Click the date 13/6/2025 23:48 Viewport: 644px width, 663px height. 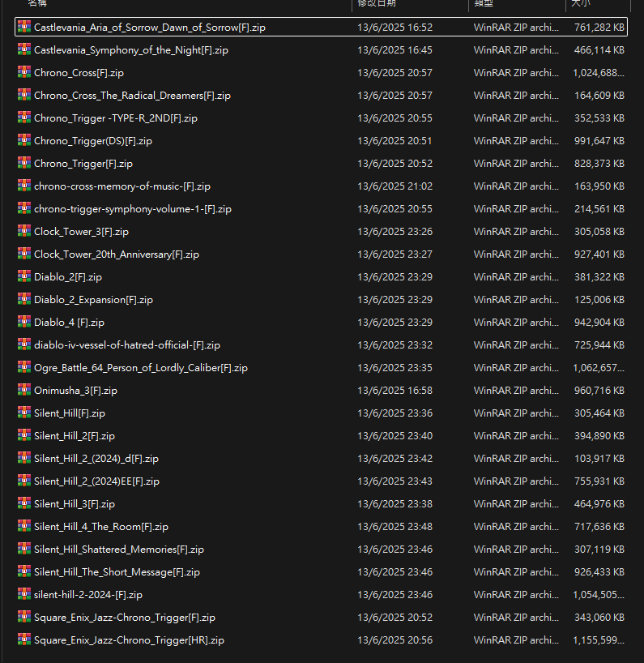[395, 526]
